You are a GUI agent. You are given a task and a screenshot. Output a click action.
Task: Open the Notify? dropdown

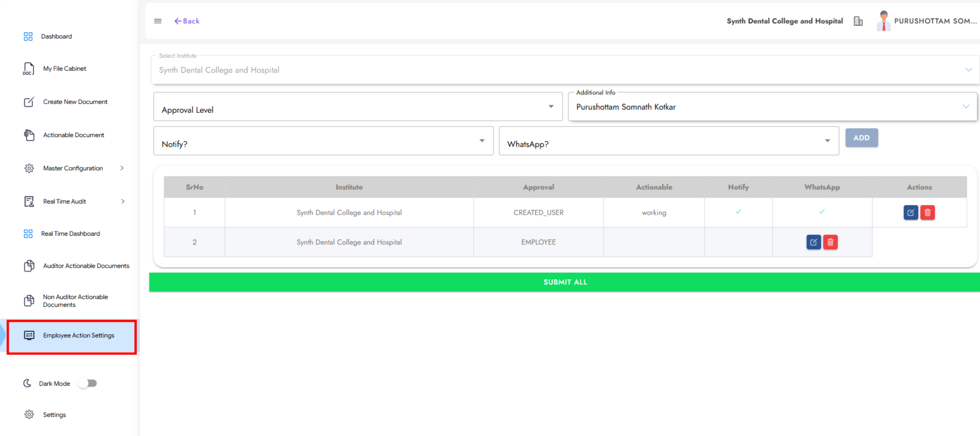(323, 141)
